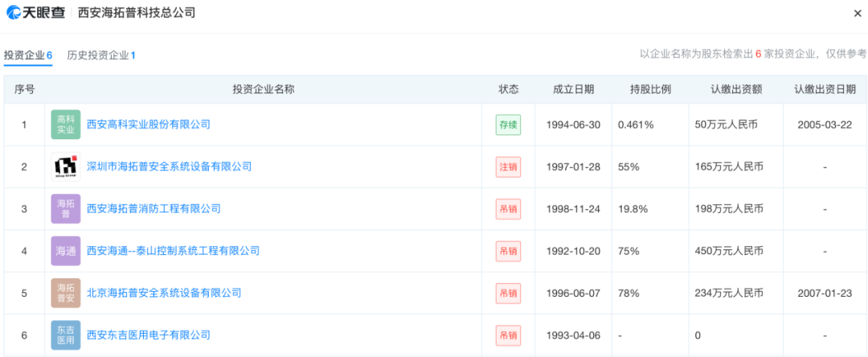Click 吊销 status tag for 西安海通--泰山

click(x=508, y=252)
